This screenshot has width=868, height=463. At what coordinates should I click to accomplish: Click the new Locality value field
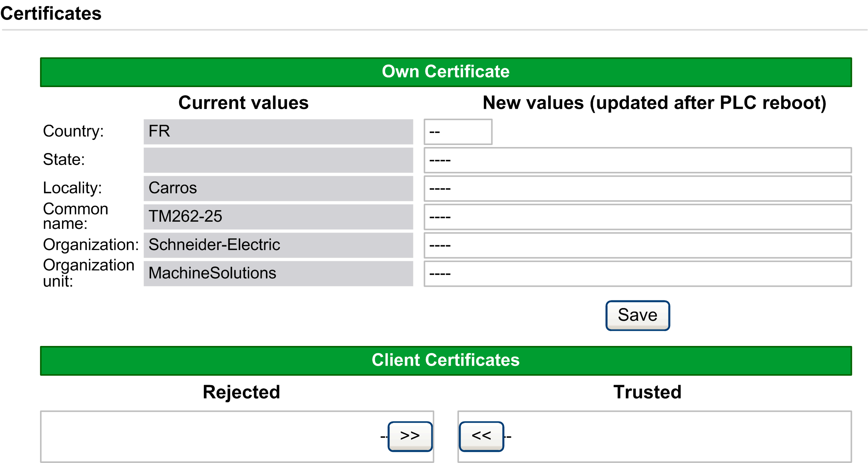pyautogui.click(x=637, y=189)
